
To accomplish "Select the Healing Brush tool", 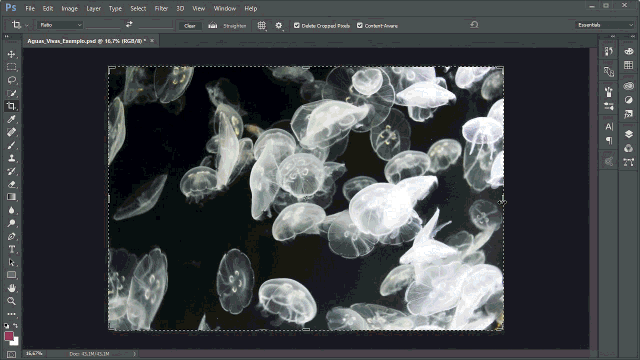I will (11, 132).
